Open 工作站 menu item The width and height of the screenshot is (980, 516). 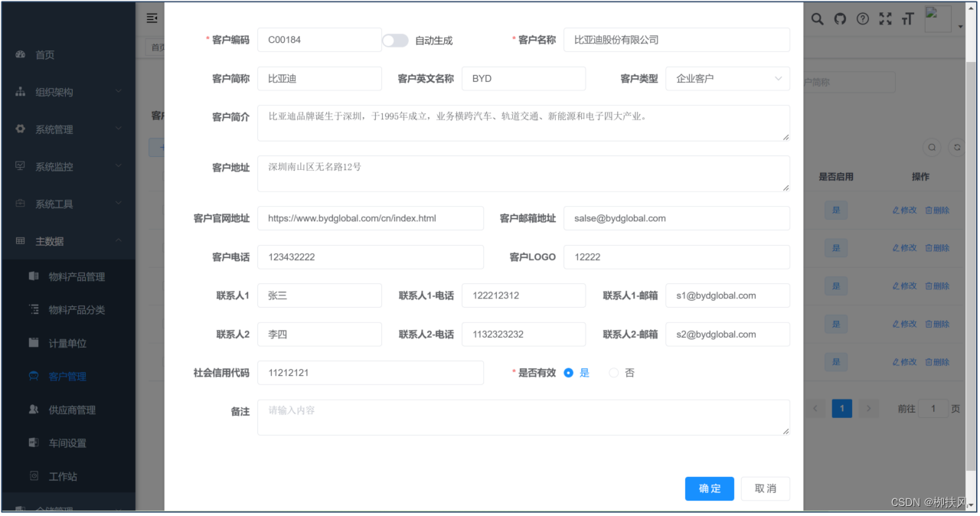[68, 476]
